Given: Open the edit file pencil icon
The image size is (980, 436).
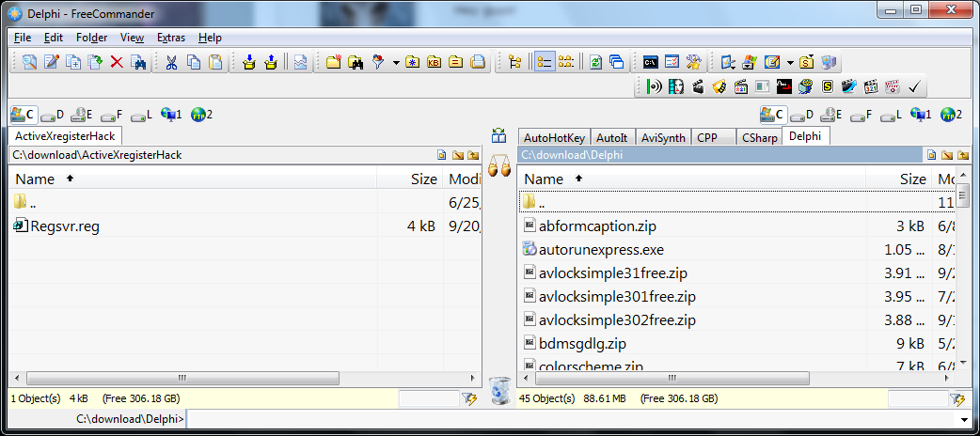Looking at the screenshot, I should click(x=52, y=62).
